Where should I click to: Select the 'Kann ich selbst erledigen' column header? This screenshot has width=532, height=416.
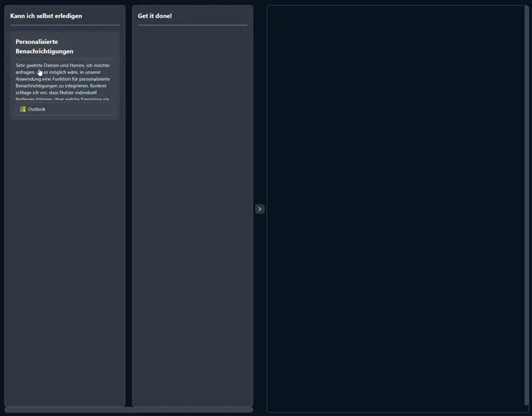coord(47,15)
